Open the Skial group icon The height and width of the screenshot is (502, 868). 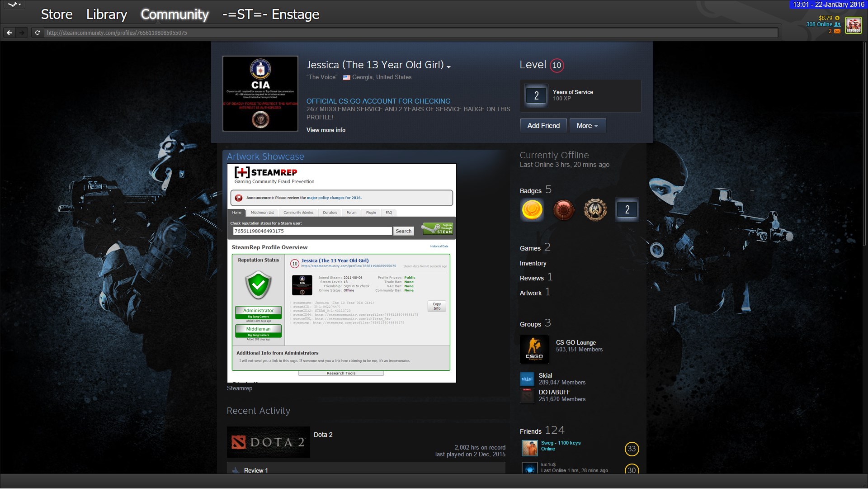pyautogui.click(x=527, y=379)
